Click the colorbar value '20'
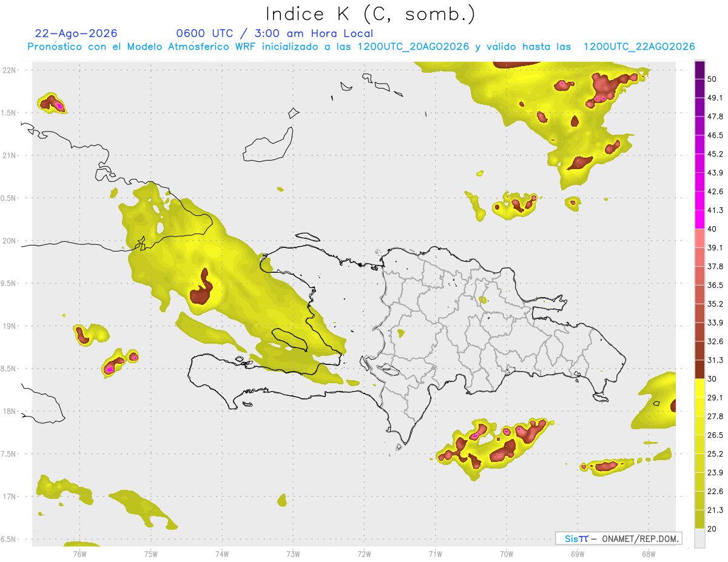 click(x=712, y=529)
